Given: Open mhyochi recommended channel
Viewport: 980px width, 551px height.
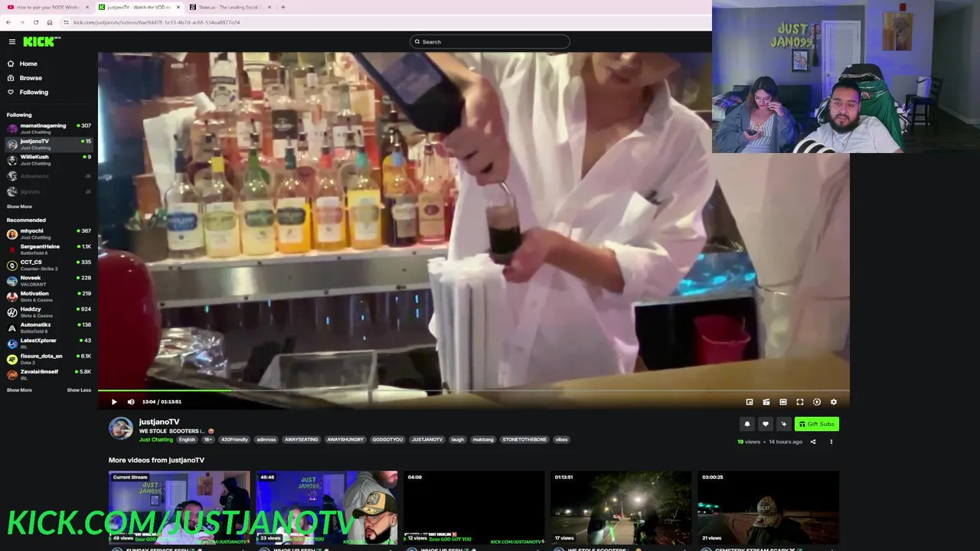Looking at the screenshot, I should tap(49, 233).
